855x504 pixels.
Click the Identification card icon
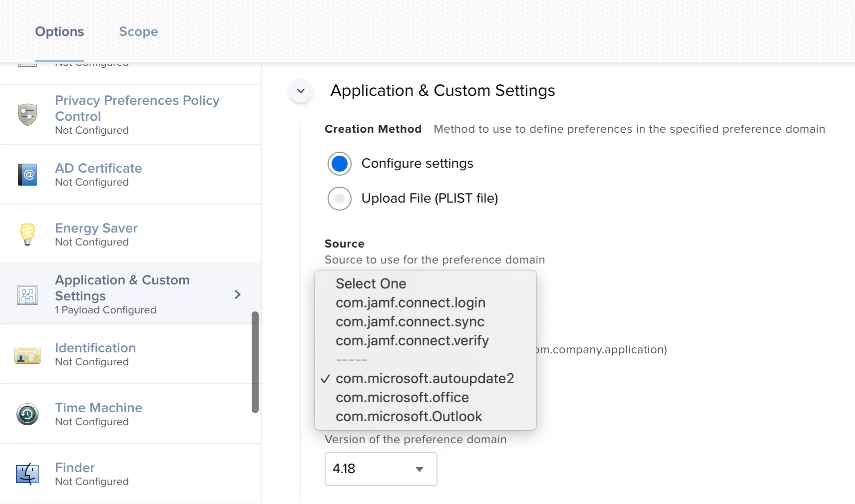pyautogui.click(x=27, y=355)
